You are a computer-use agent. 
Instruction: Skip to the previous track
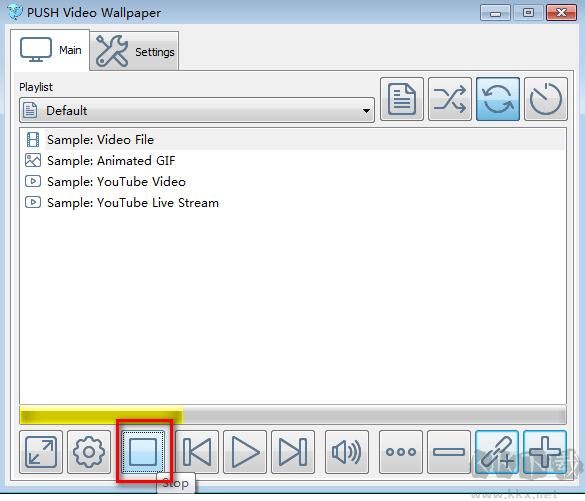point(197,452)
